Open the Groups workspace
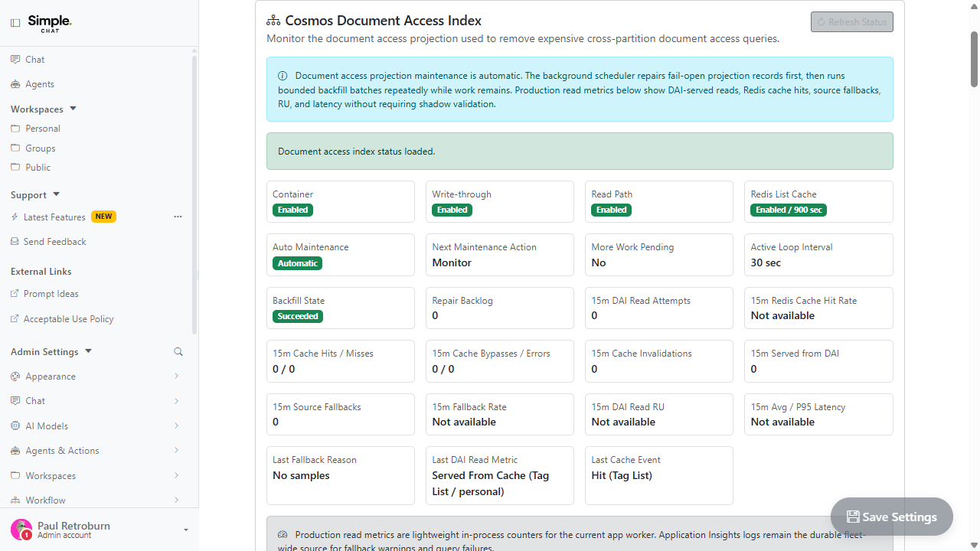This screenshot has height=551, width=980. click(x=41, y=148)
